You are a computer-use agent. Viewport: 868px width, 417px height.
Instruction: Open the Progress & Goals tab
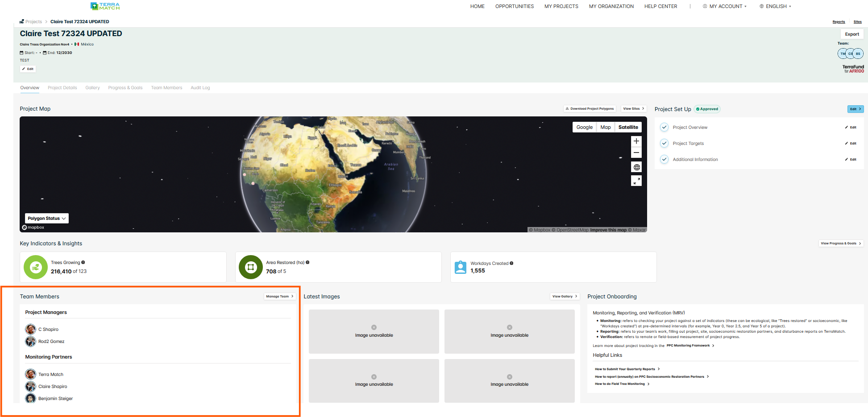click(125, 88)
